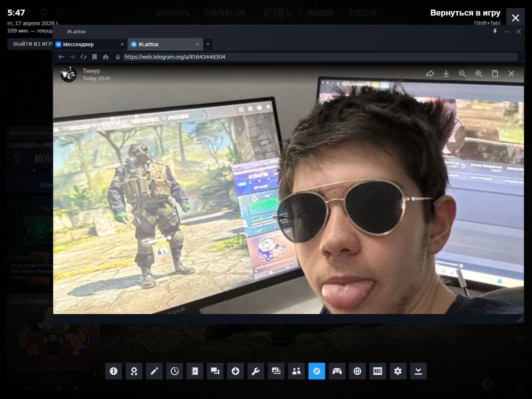Close the Мессенджер tab

[x=122, y=44]
